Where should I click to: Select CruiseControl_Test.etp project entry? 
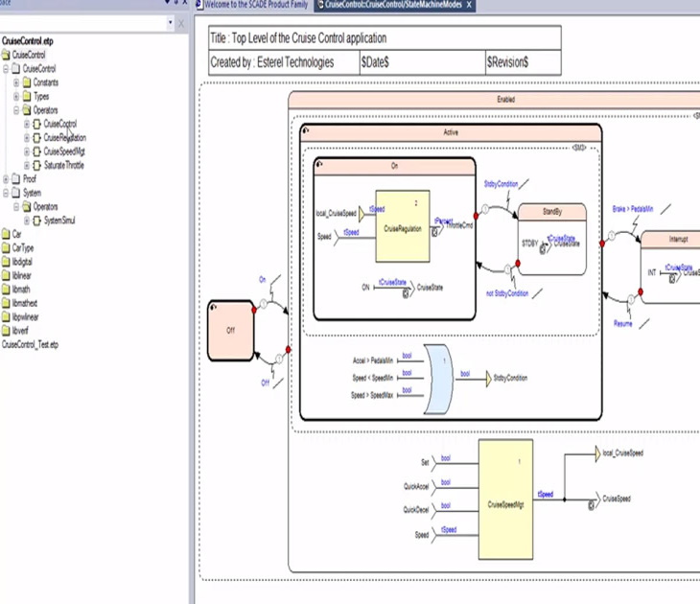pos(30,343)
